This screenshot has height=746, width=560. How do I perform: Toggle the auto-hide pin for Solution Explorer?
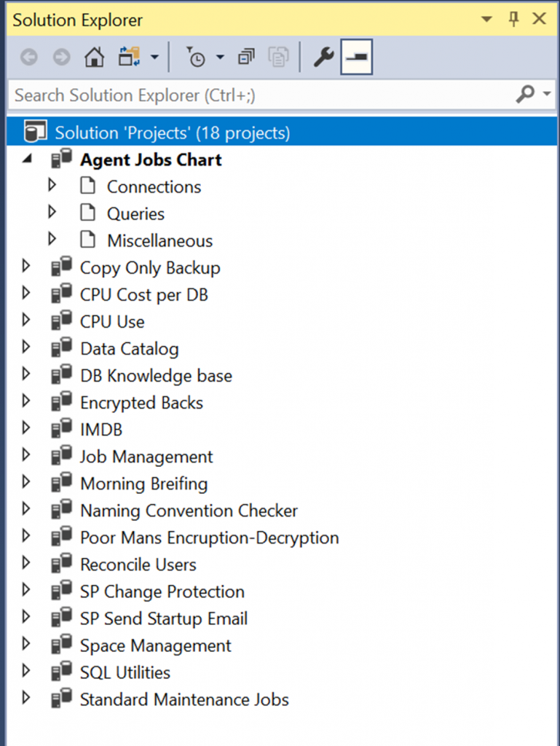(513, 20)
